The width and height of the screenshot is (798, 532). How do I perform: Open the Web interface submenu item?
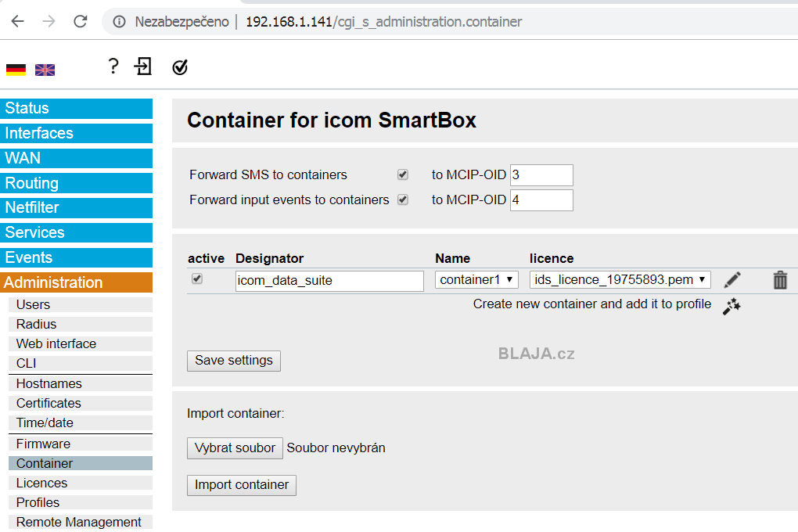tap(81, 343)
